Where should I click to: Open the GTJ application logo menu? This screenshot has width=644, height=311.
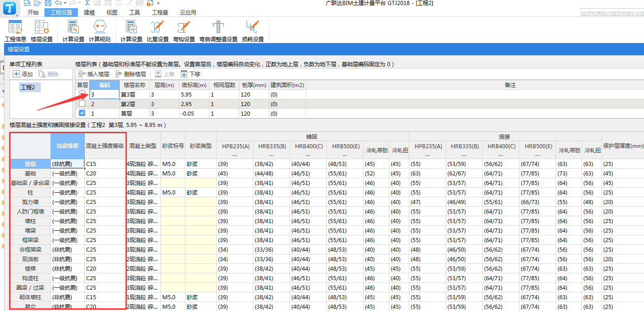coord(10,8)
